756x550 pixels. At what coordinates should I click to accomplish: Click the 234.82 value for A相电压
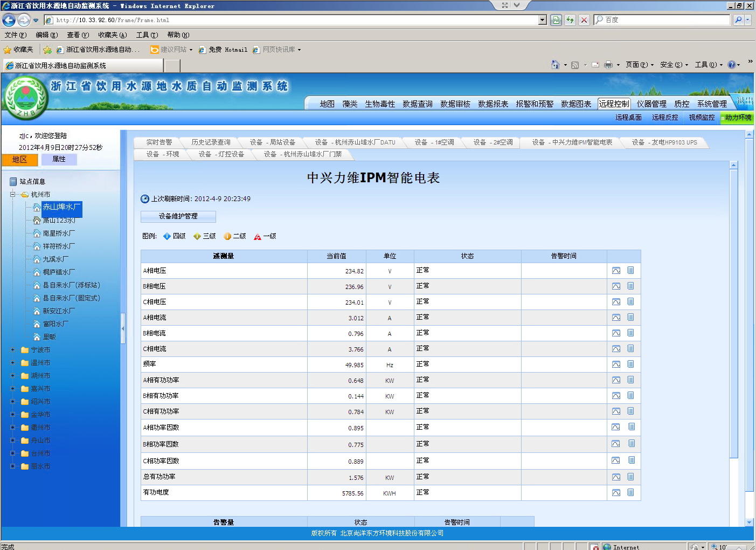point(354,271)
